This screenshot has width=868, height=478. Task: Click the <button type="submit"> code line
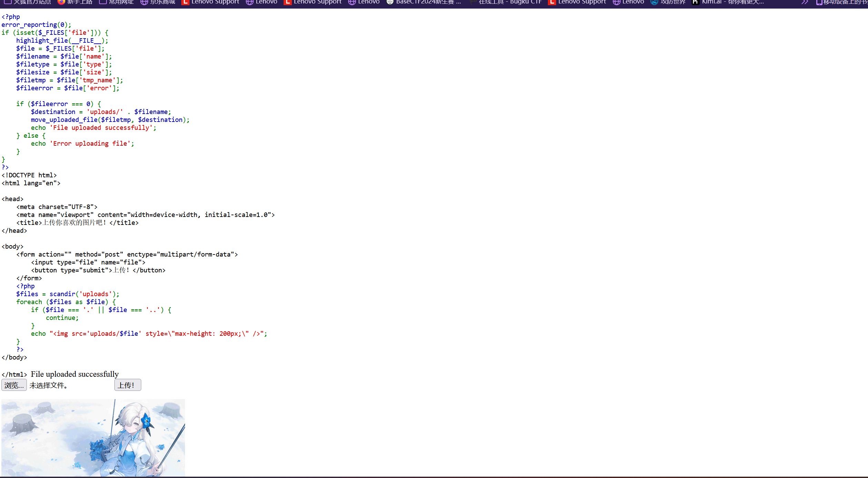[98, 270]
